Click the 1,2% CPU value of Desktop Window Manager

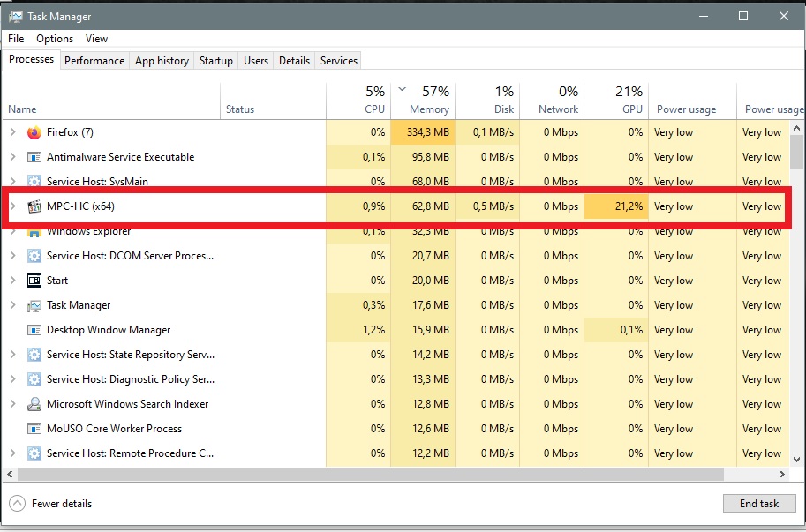[358, 330]
